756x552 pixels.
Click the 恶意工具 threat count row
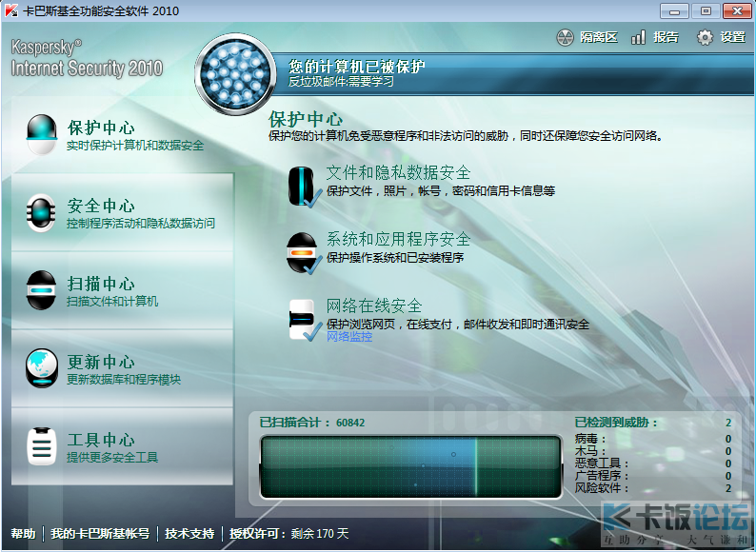tap(653, 463)
